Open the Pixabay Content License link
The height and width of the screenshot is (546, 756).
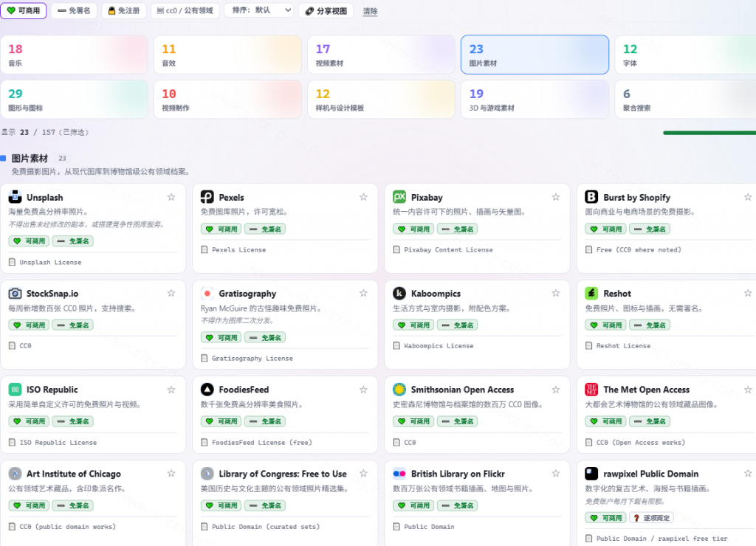[448, 249]
